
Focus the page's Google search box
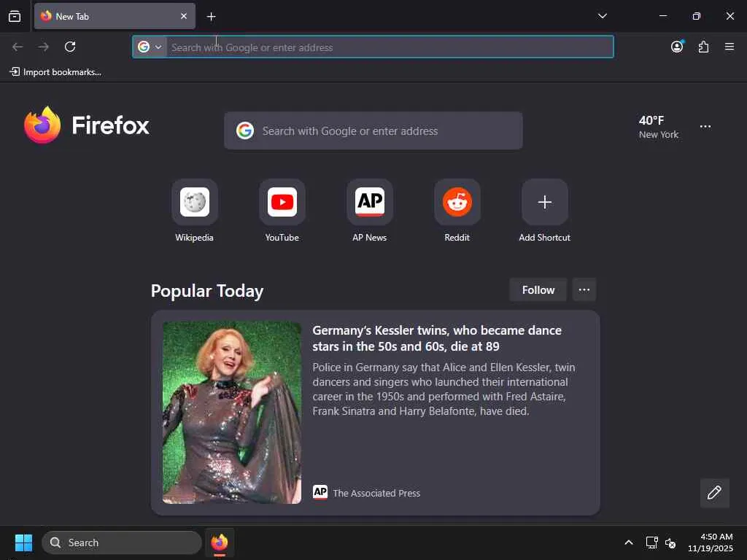pyautogui.click(x=373, y=131)
